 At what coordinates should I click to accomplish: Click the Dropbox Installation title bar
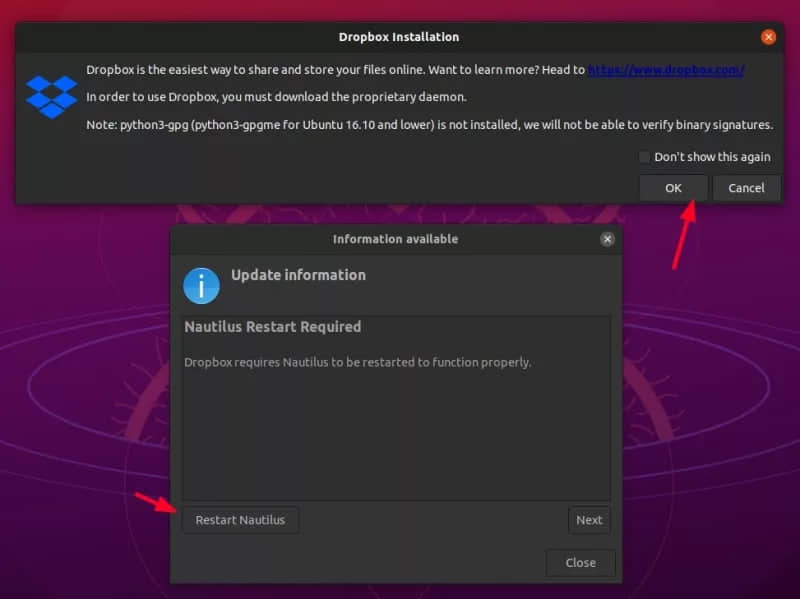399,37
